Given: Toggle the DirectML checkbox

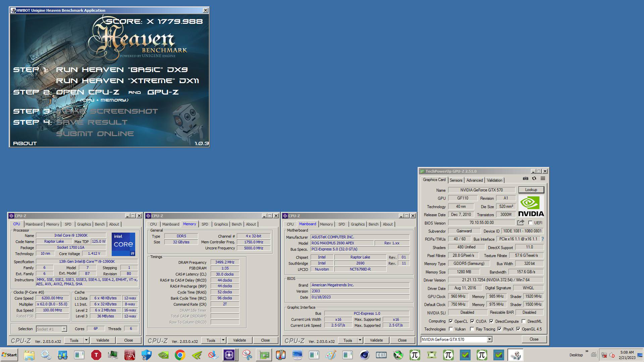Looking at the screenshot, I should click(524, 321).
